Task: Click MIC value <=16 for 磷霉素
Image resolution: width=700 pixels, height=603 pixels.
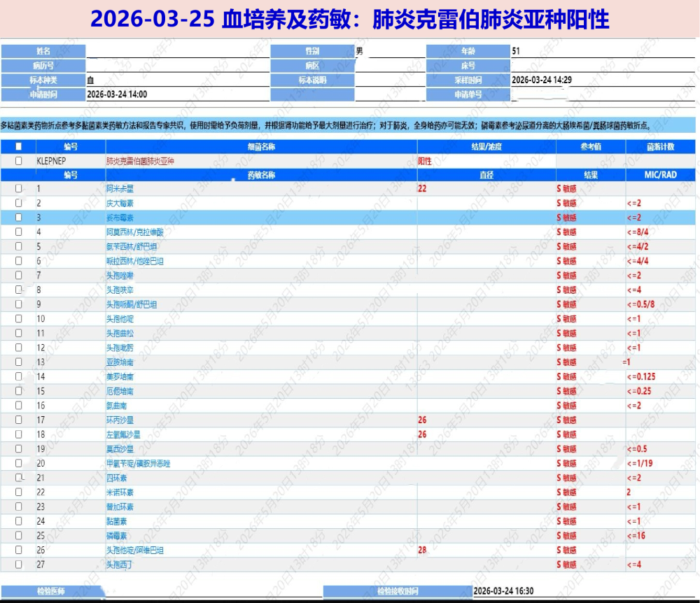Action: coord(636,536)
